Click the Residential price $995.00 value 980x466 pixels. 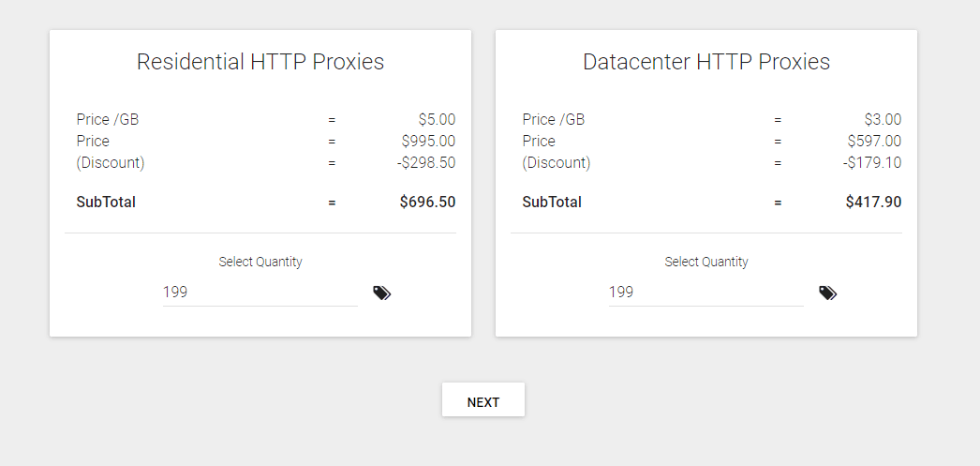pyautogui.click(x=429, y=141)
